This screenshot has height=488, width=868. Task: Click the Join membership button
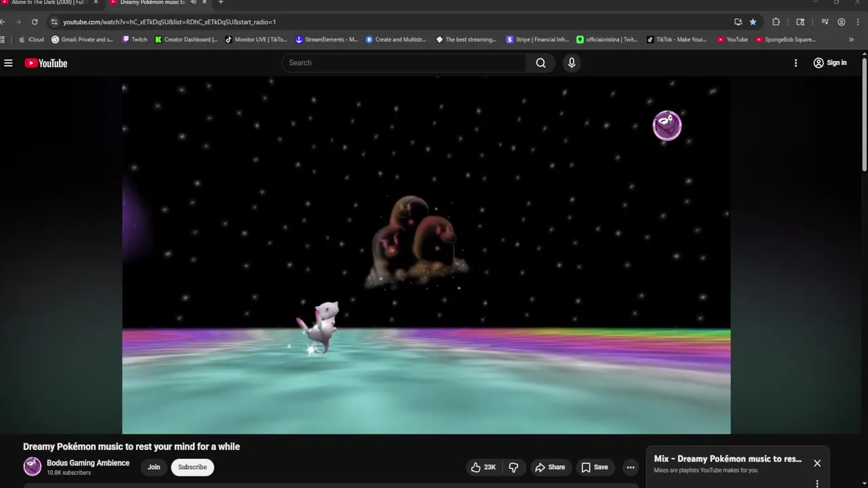point(154,467)
